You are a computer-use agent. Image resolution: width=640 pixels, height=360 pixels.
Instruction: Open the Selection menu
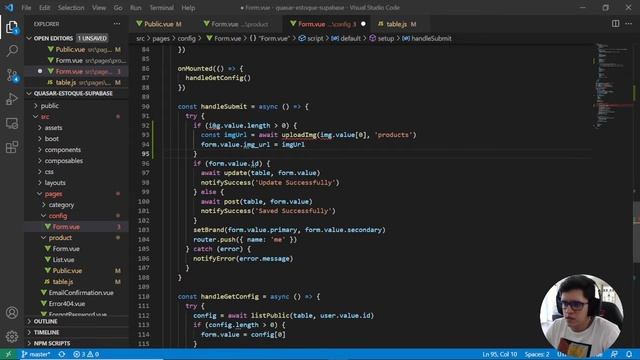pyautogui.click(x=71, y=8)
